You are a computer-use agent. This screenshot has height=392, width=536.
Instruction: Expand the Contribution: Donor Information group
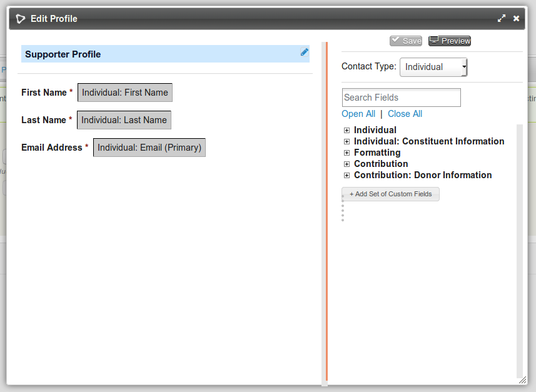[346, 175]
